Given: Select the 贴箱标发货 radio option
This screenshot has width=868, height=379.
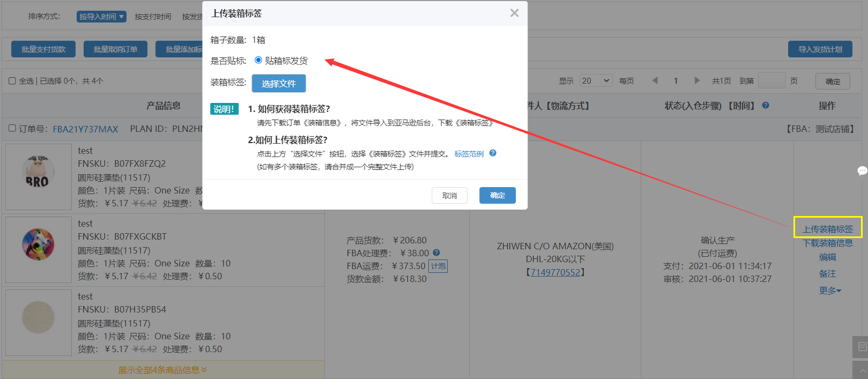Looking at the screenshot, I should tap(258, 60).
